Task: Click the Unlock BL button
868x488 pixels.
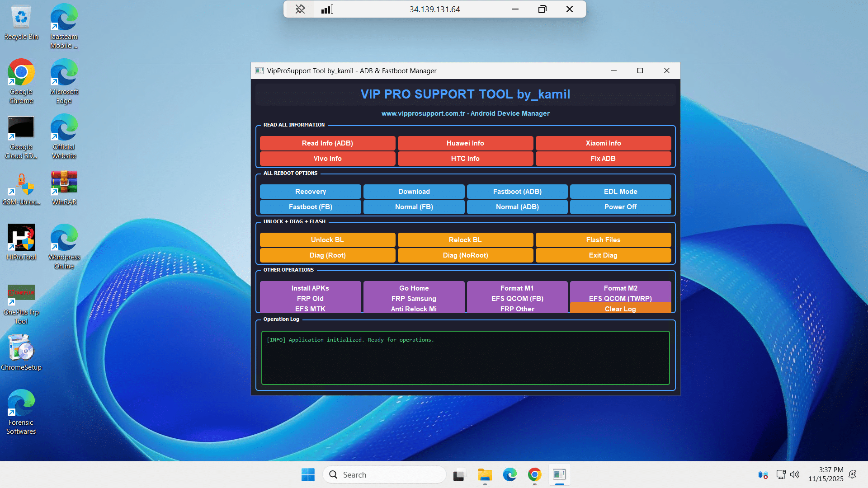Action: tap(327, 240)
